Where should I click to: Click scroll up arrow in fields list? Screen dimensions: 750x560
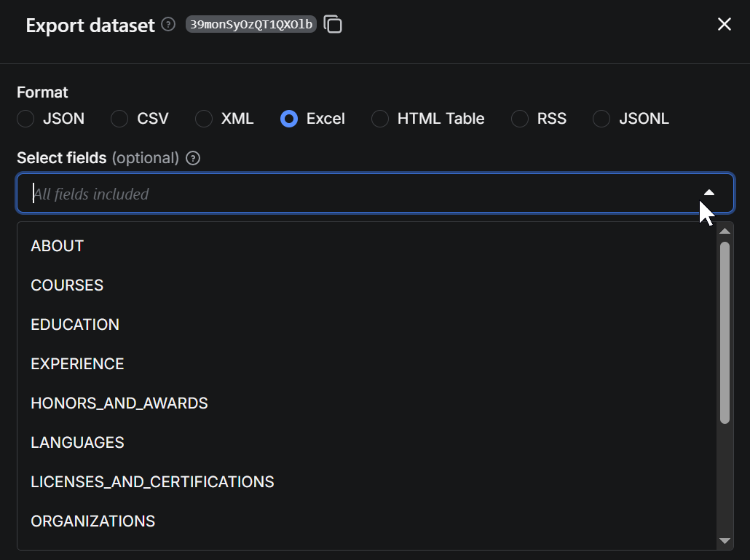(725, 232)
